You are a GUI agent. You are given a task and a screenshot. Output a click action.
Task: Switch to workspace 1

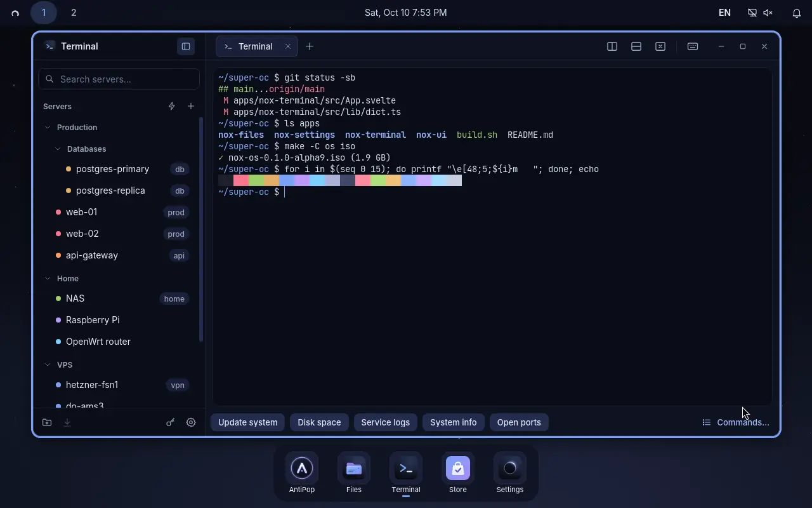(44, 13)
